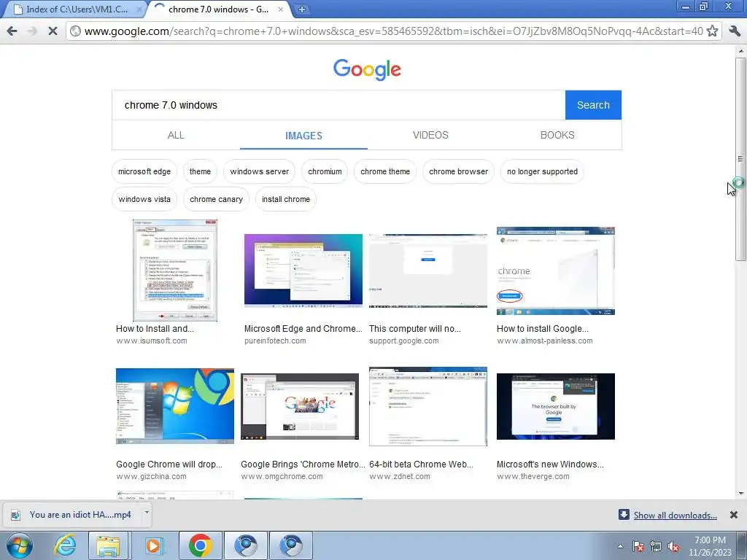Open Windows Explorer folder on taskbar

coord(108,545)
